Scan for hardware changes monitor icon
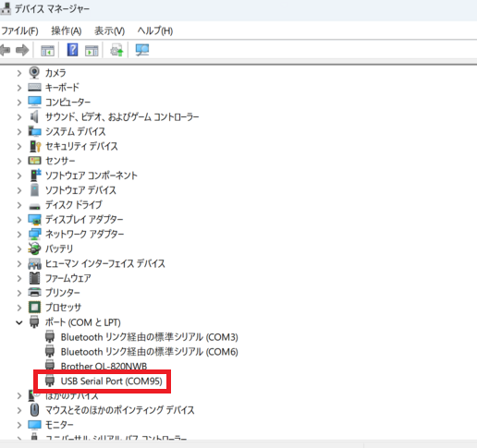The width and height of the screenshot is (477, 448). pos(142,50)
